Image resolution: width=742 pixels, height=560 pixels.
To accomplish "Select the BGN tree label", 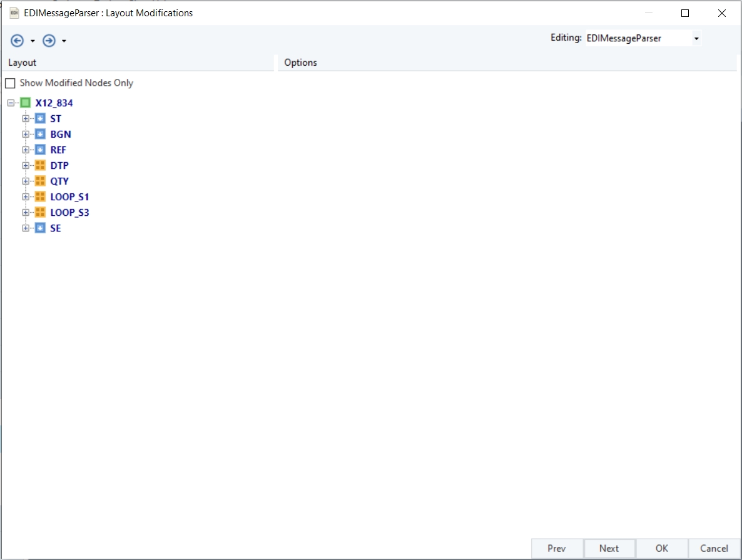I will tap(61, 135).
